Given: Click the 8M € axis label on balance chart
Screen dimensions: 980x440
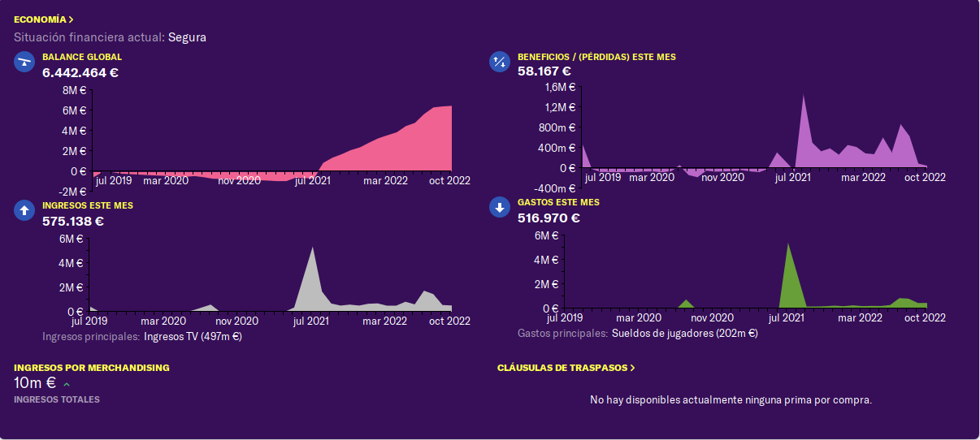Looking at the screenshot, I should click(x=75, y=90).
